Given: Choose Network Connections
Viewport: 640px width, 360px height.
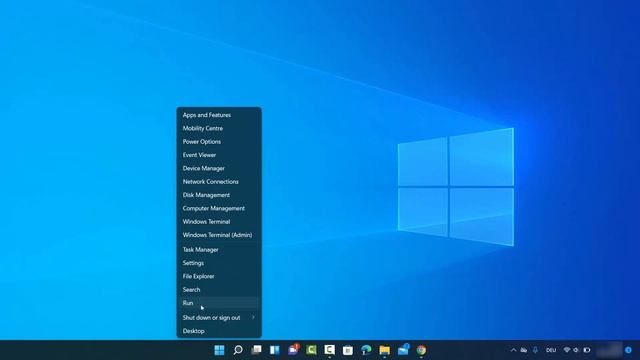Looking at the screenshot, I should click(x=219, y=182).
